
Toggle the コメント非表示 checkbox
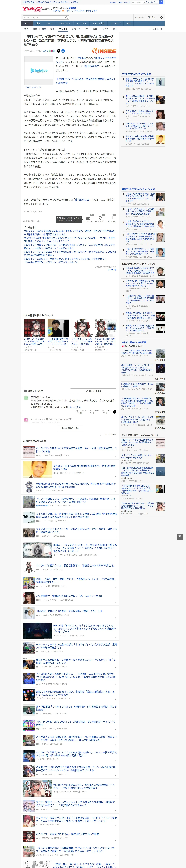tap(102, 434)
